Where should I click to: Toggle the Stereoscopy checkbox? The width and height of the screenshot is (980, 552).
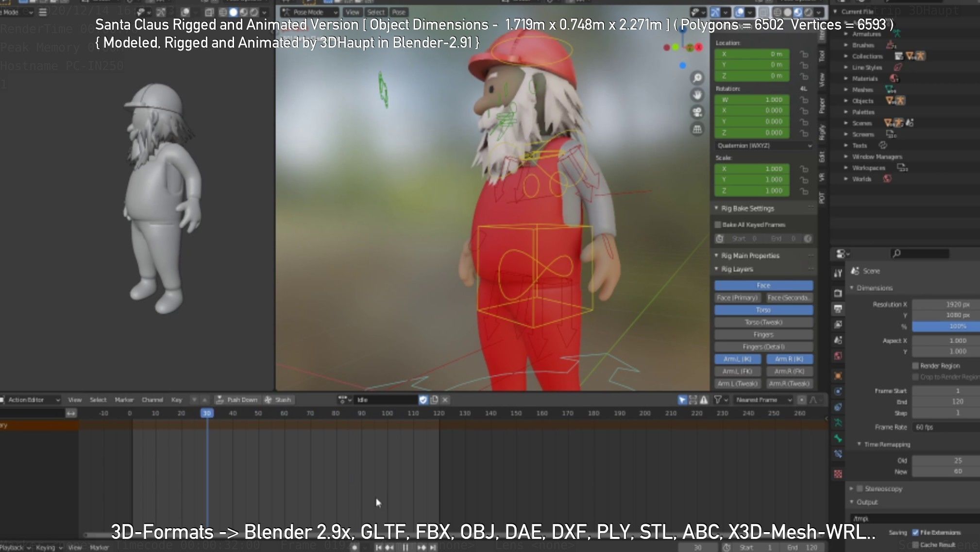(x=860, y=488)
